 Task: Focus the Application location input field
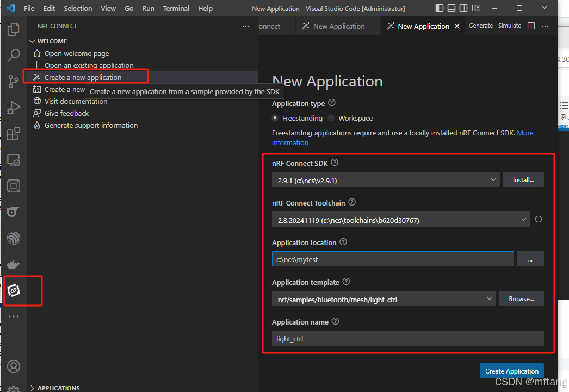[393, 259]
